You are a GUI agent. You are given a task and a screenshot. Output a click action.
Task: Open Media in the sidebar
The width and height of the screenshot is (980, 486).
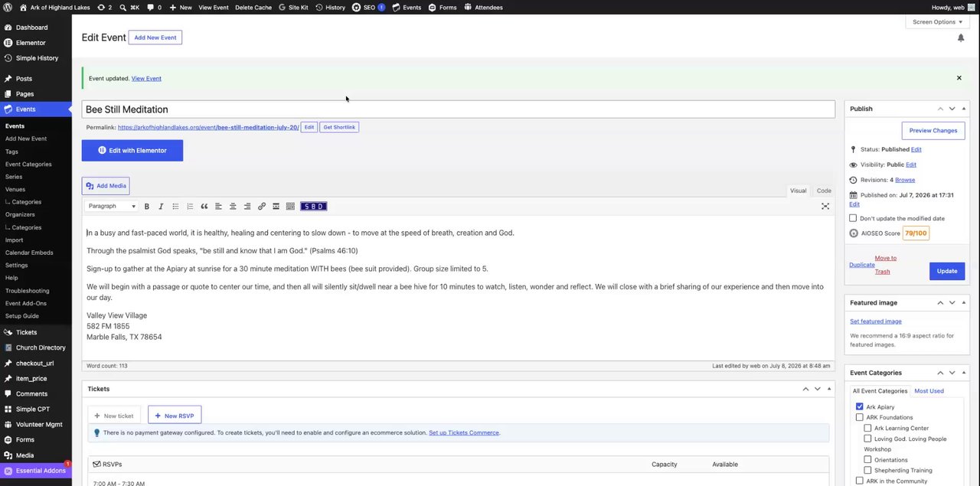[24, 455]
